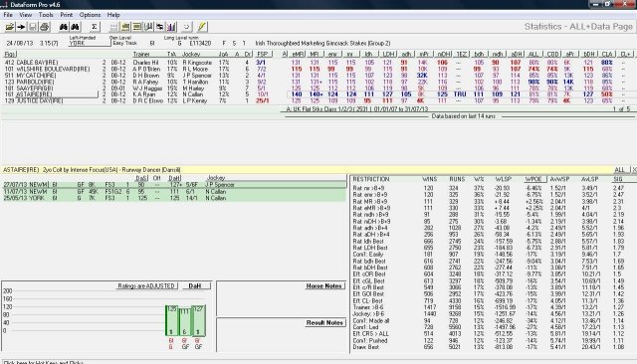Open the Tools menu

pyautogui.click(x=46, y=15)
